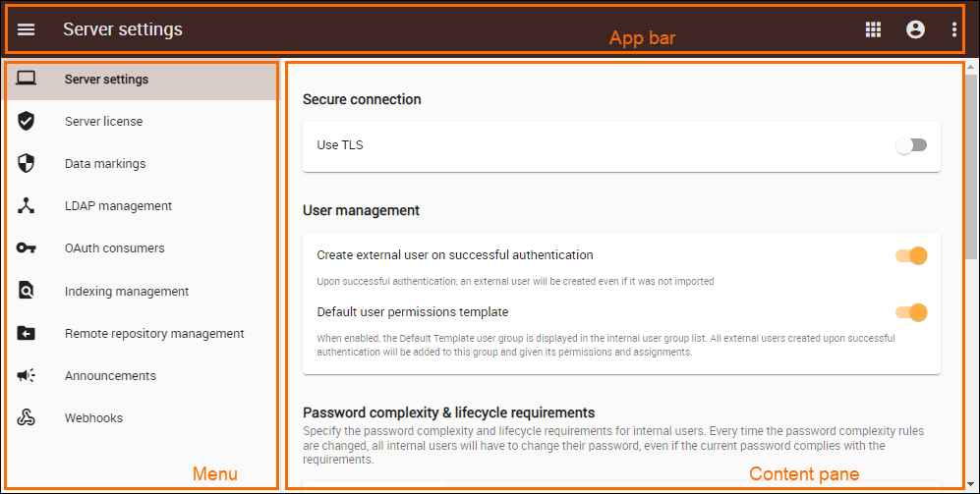The width and height of the screenshot is (980, 494).
Task: Click the user account profile icon
Action: (x=915, y=29)
